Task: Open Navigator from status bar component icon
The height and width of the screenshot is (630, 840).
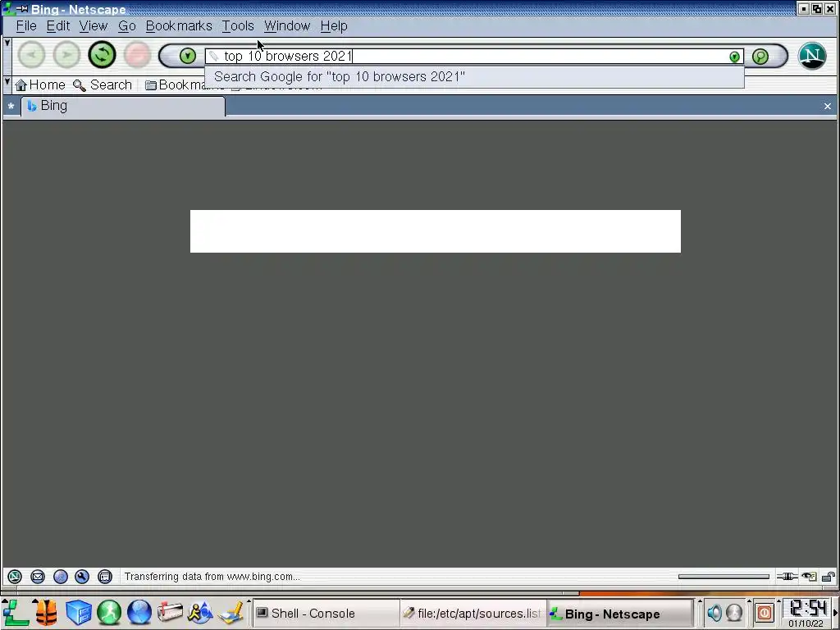Action: click(x=15, y=577)
